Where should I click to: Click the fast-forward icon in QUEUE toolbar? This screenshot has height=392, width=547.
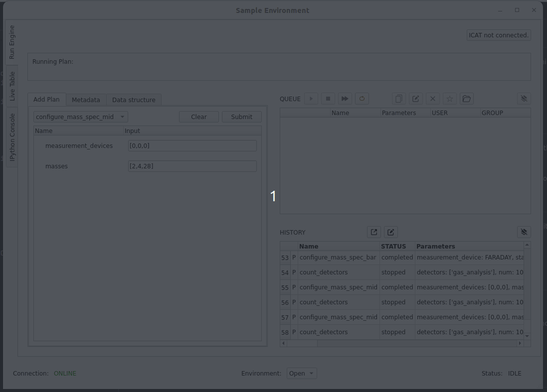[x=345, y=99]
